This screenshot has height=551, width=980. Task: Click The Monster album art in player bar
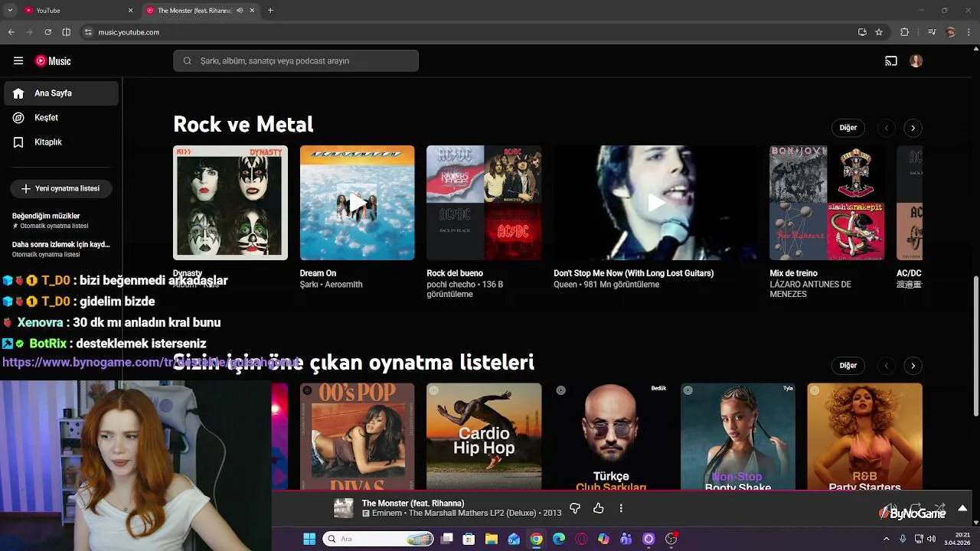point(344,508)
